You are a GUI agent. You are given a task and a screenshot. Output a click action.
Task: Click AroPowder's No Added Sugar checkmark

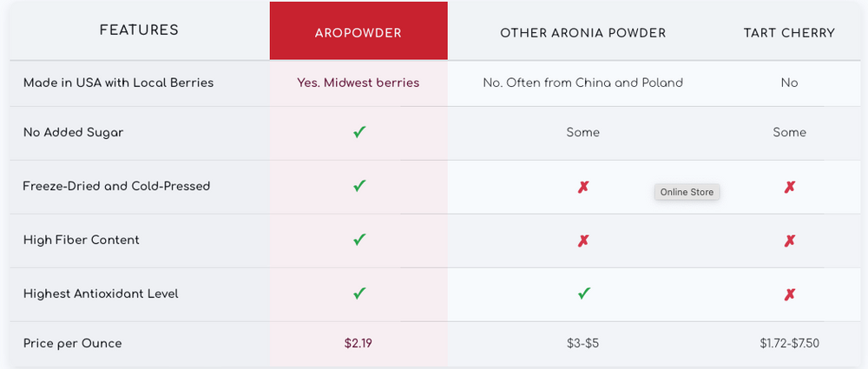pyautogui.click(x=359, y=133)
